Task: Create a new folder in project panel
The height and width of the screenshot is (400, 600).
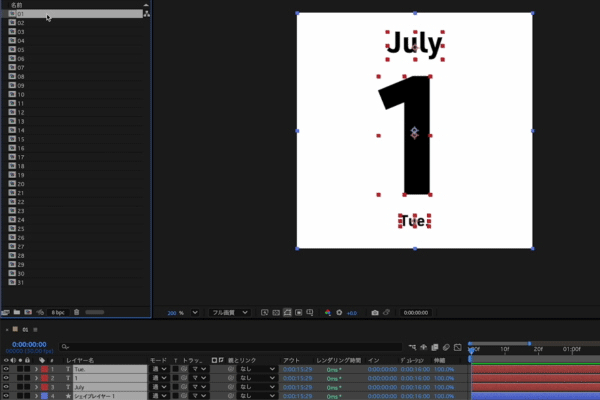Action: (17, 312)
